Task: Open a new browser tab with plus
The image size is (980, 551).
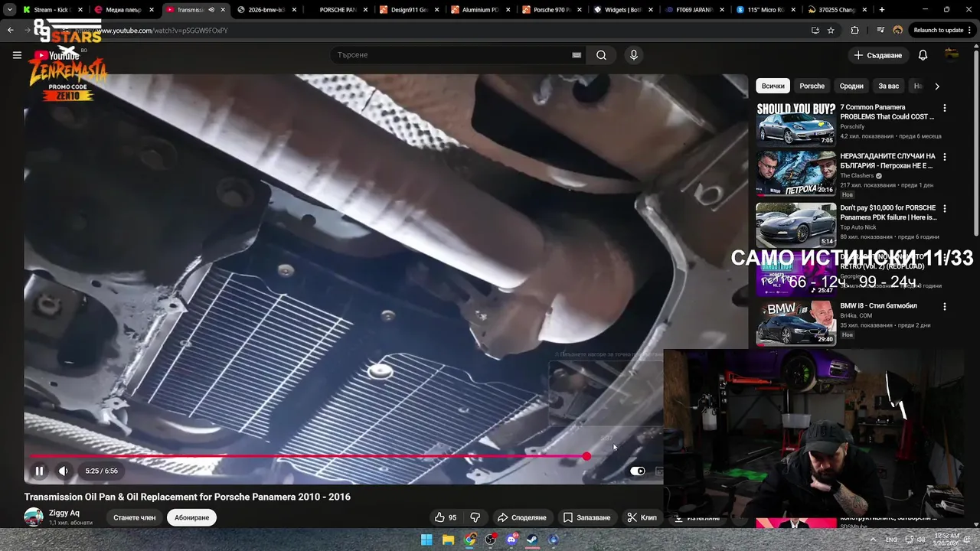Action: pyautogui.click(x=882, y=10)
